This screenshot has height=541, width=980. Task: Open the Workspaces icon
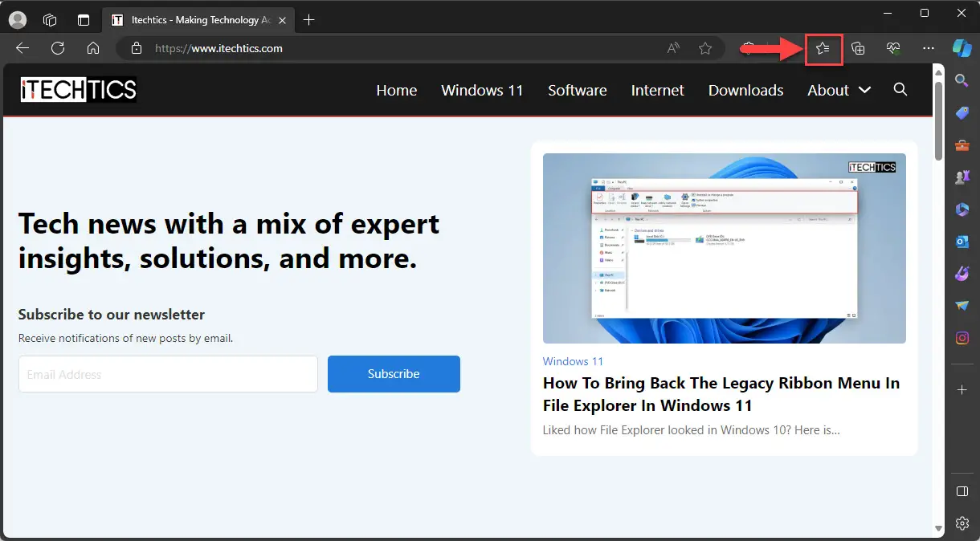tap(50, 20)
